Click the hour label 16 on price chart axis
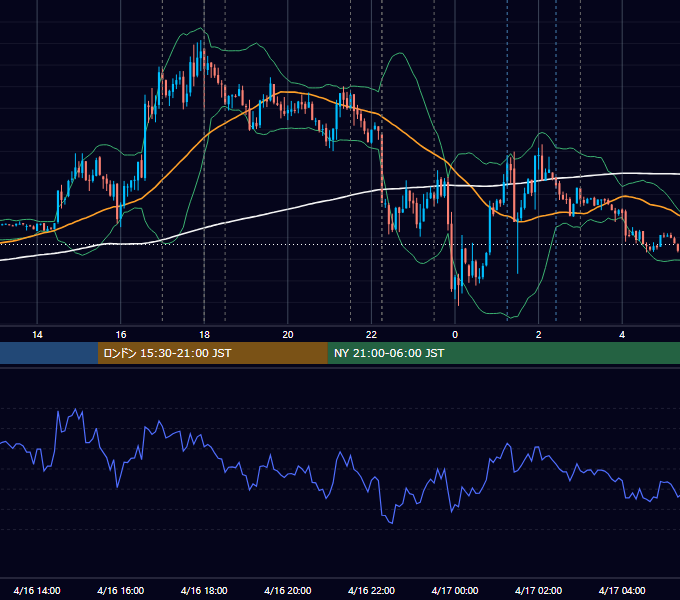This screenshot has width=680, height=600. 121,335
